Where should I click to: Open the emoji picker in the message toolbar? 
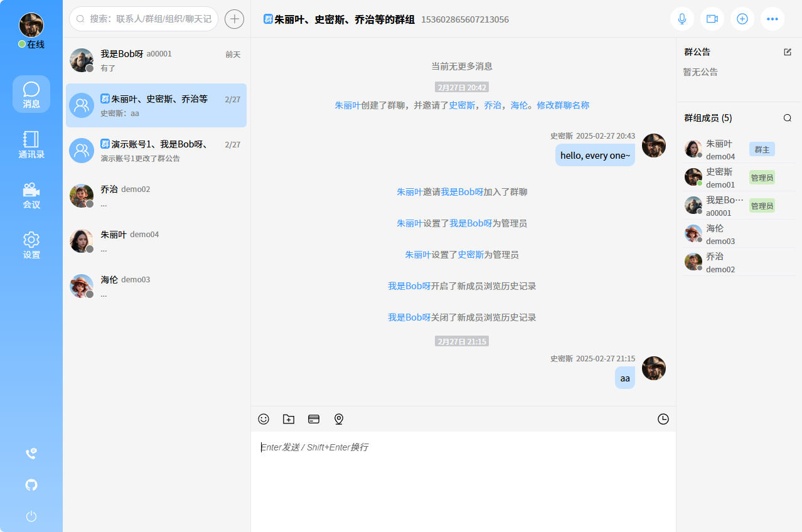(x=263, y=418)
